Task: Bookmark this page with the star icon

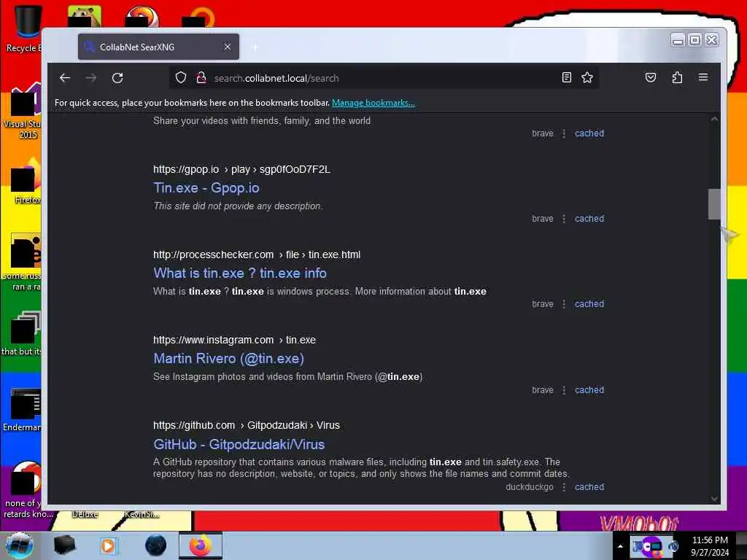Action: [587, 77]
